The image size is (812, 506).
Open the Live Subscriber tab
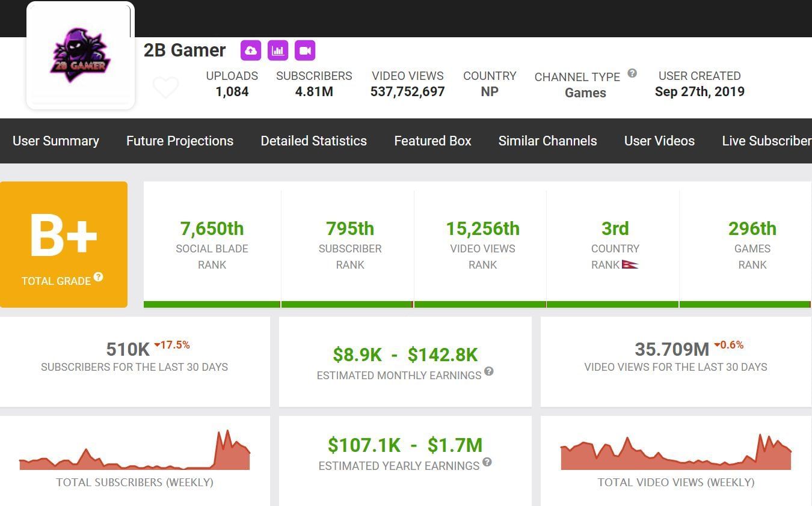(x=766, y=141)
